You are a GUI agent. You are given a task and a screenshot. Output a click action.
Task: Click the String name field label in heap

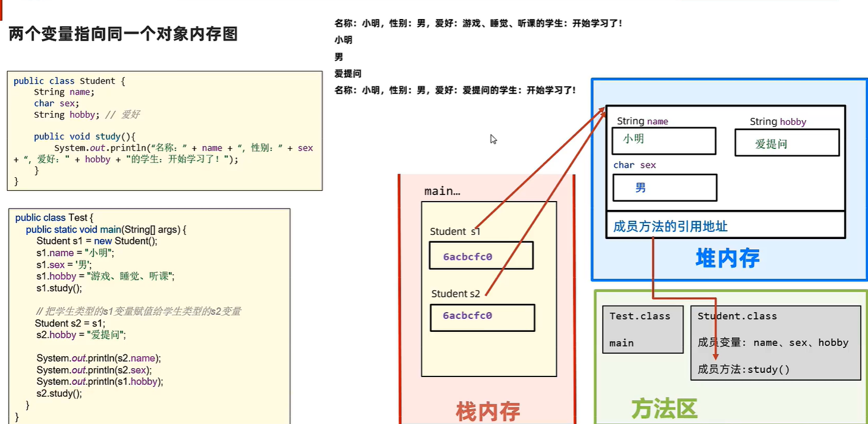click(643, 121)
